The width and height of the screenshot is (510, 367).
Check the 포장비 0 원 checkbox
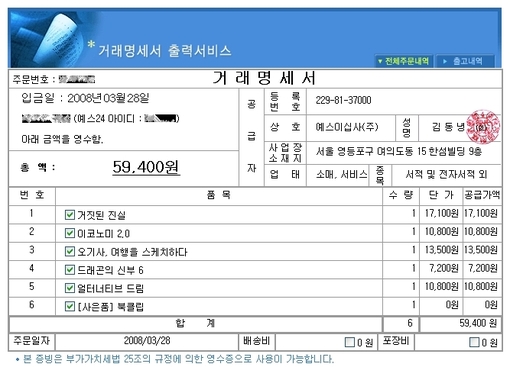click(474, 342)
